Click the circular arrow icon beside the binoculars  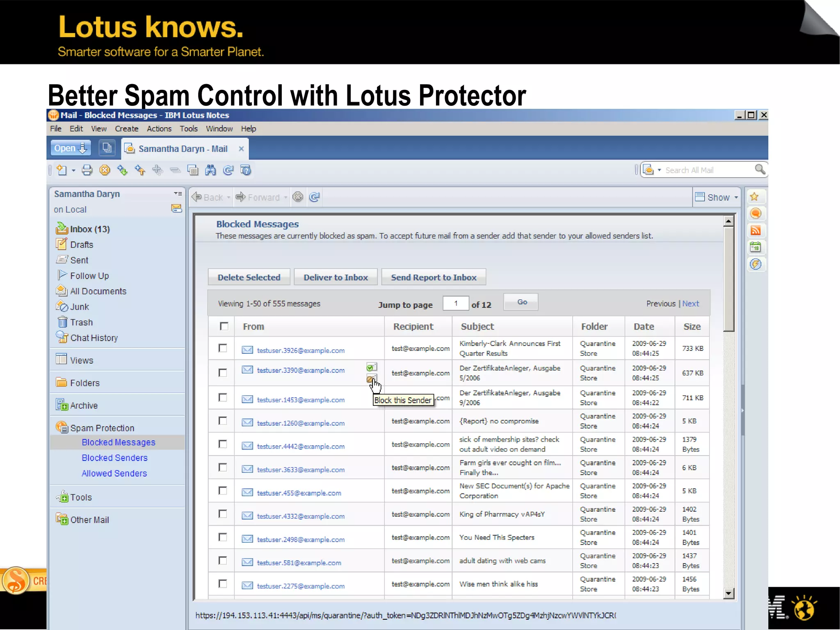coord(228,170)
